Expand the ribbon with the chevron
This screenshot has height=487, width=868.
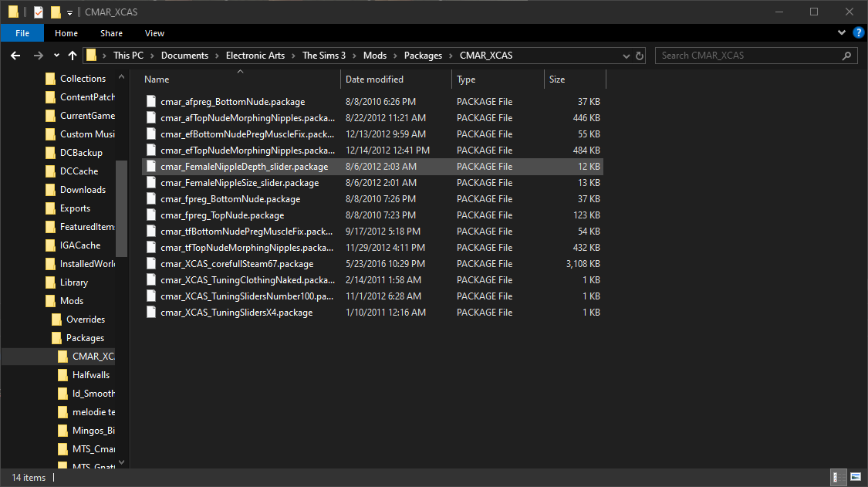point(843,33)
